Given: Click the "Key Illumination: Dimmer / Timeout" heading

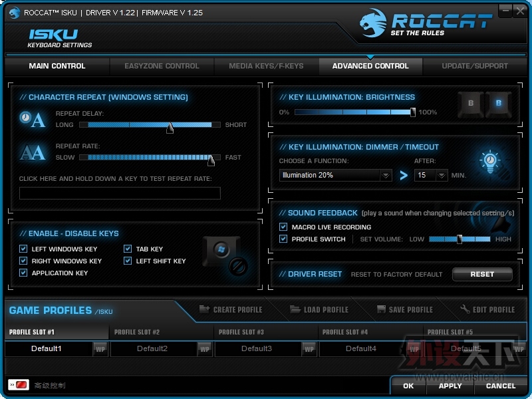Looking at the screenshot, I should [x=359, y=147].
